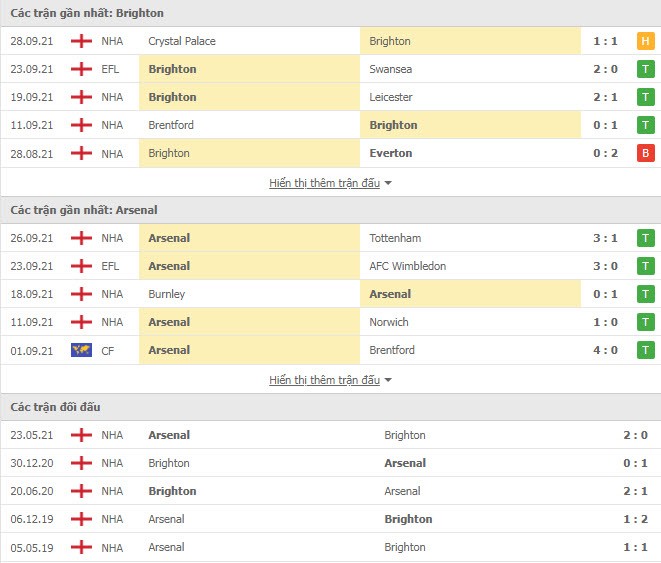661x563 pixels.
Task: Select the Brighton vs Leicester 2:1 match row
Action: point(330,97)
